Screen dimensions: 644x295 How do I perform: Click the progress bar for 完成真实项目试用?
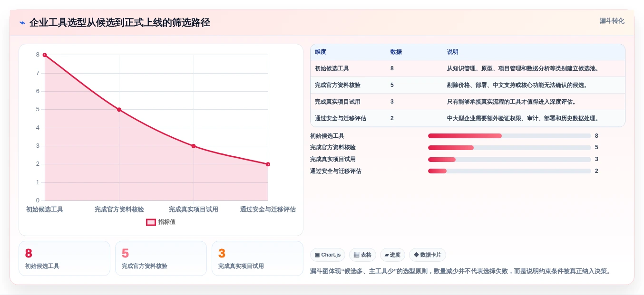tap(509, 160)
